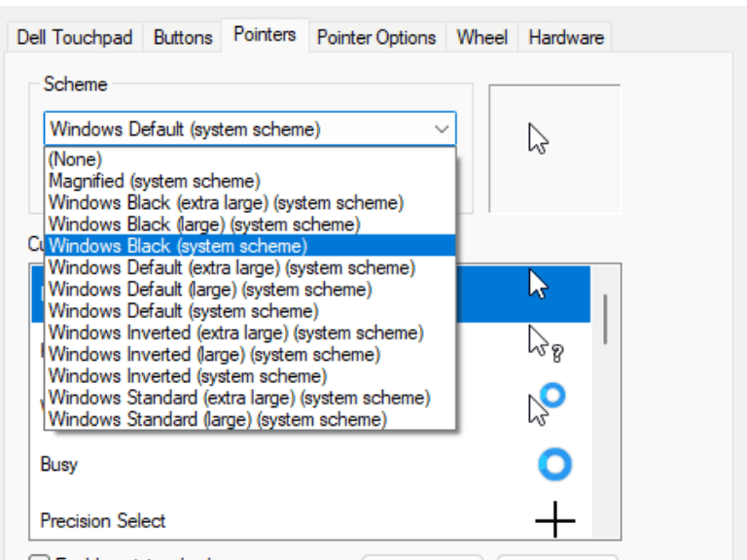Choose Windows Inverted (system scheme)
Viewport: 747px width, 560px height.
(x=250, y=375)
